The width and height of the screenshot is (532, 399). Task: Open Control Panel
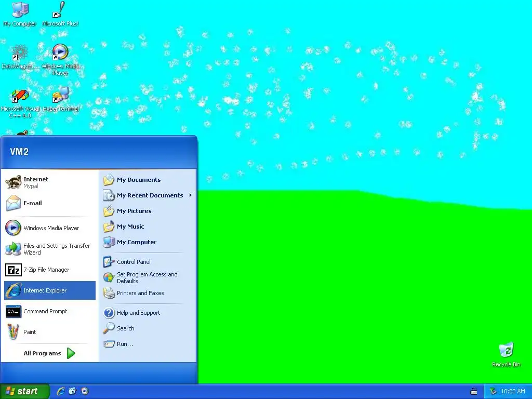click(148, 262)
